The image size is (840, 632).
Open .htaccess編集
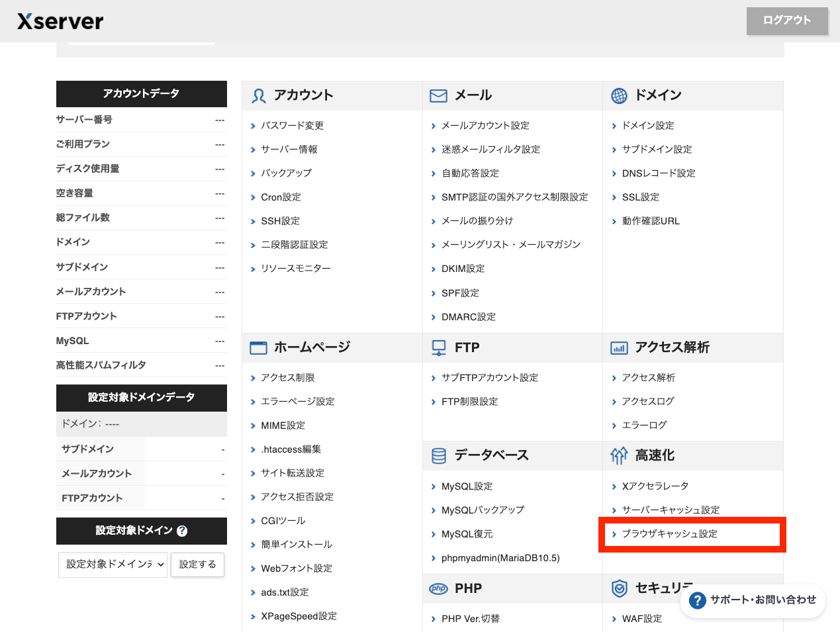point(291,449)
